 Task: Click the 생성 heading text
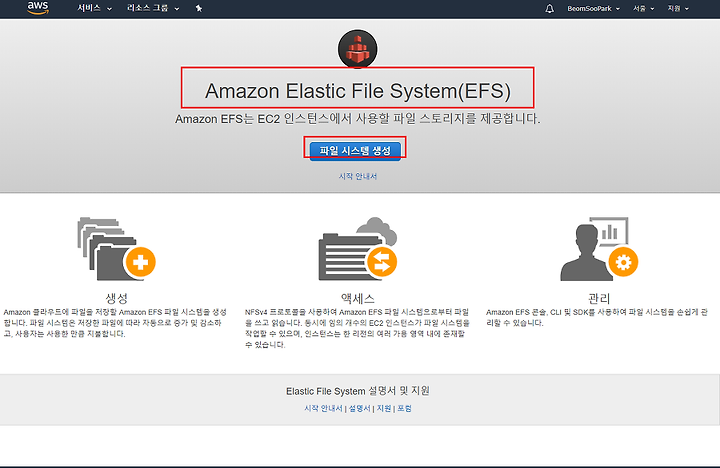[x=117, y=299]
